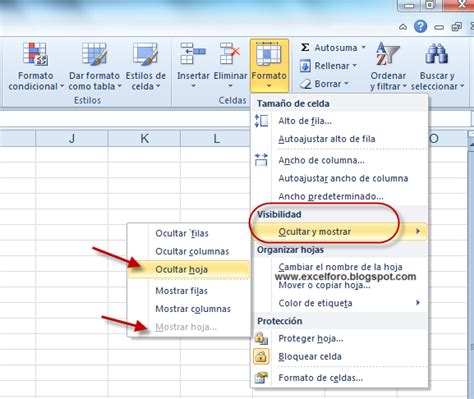This screenshot has width=474, height=399.
Task: Expand Buscar y seleccionar dropdown arrow
Action: (x=462, y=86)
